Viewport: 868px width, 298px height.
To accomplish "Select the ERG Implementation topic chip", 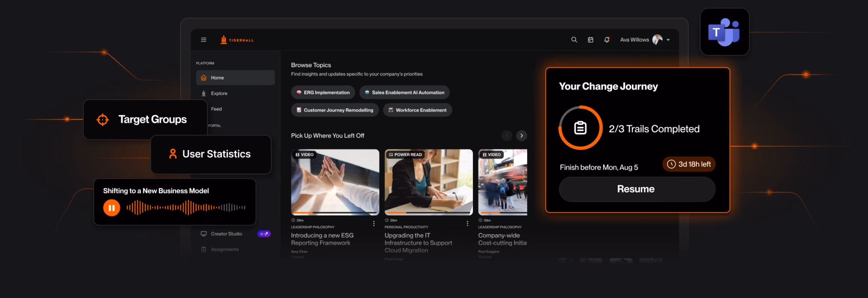I will click(323, 92).
